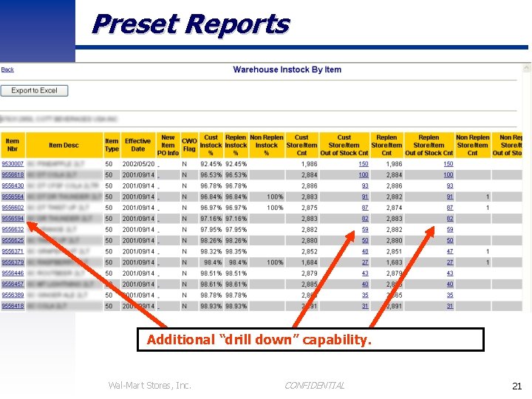The width and height of the screenshot is (532, 399).
Task: Open item number 9556389
Action: pos(13,295)
